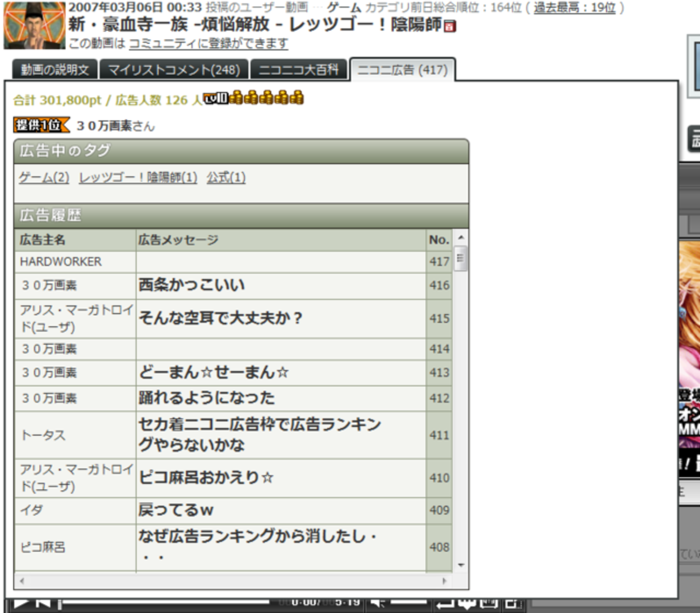The width and height of the screenshot is (700, 613).
Task: Click the ad history scrollbar down arrow
Action: pyautogui.click(x=460, y=565)
